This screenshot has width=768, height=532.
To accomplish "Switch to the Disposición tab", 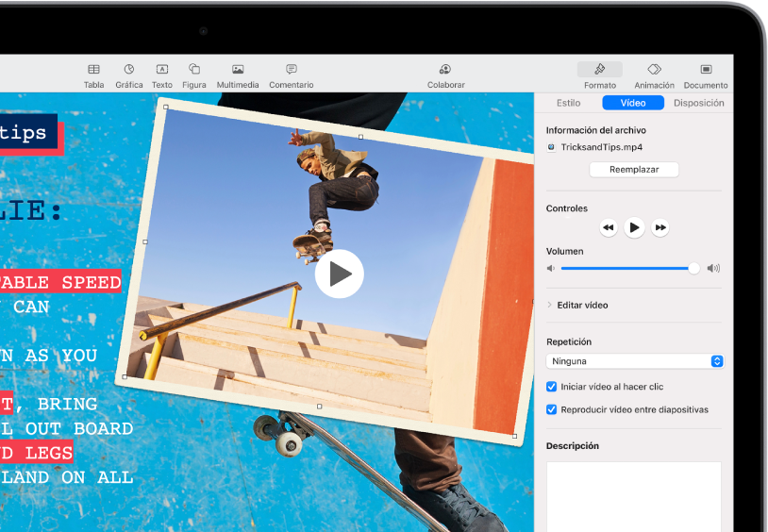I will (698, 103).
